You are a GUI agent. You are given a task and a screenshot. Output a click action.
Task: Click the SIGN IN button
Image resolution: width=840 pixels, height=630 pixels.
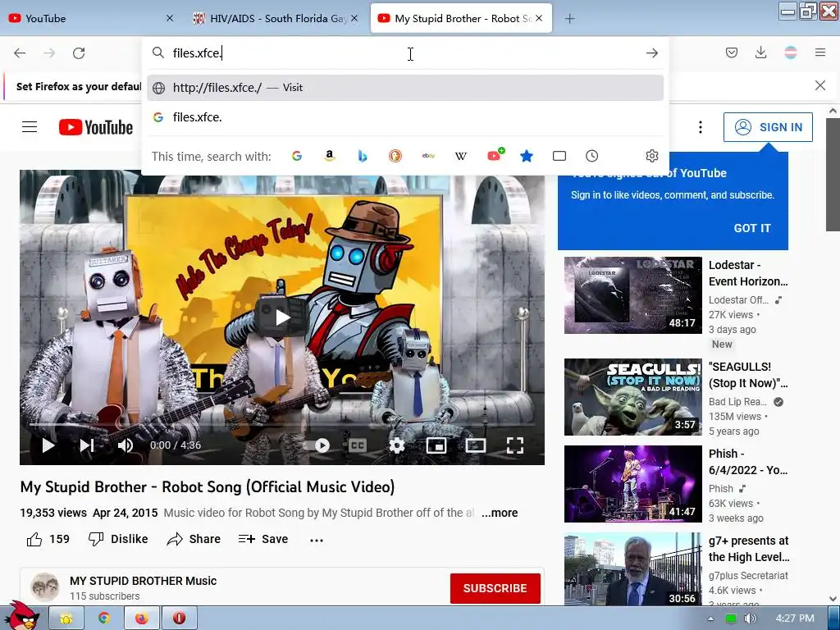point(768,127)
